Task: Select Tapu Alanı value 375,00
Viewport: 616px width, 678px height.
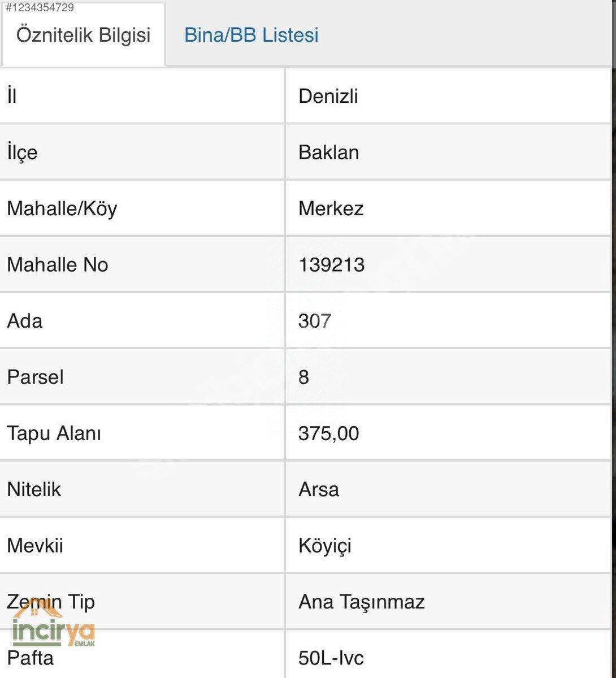Action: point(329,433)
